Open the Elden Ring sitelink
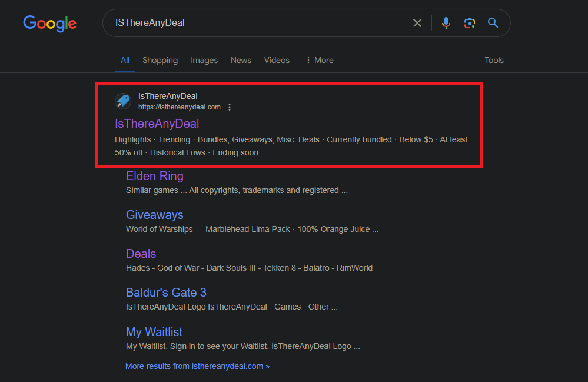The height and width of the screenshot is (382, 588). click(x=155, y=176)
